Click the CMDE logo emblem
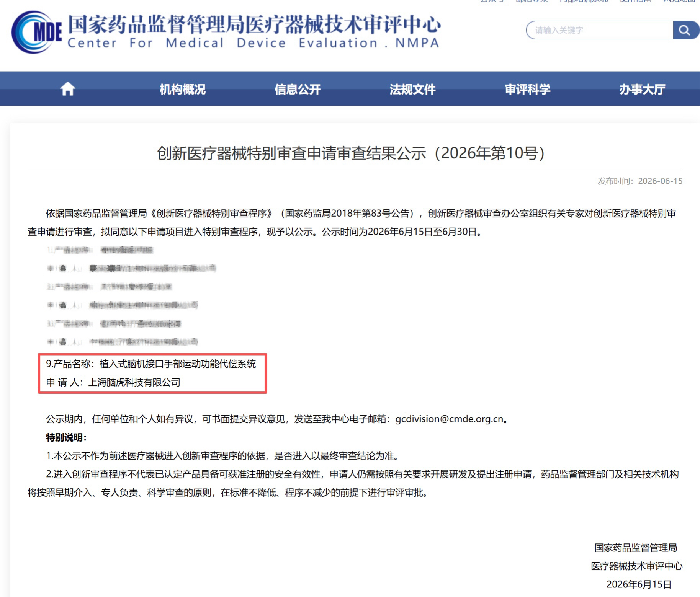This screenshot has width=700, height=597. 37,32
